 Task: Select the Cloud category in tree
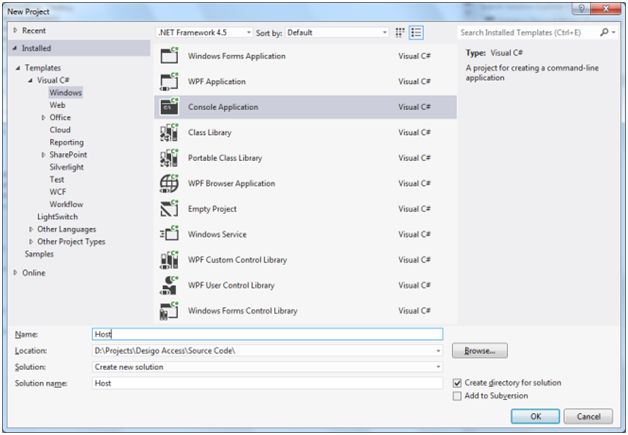(60, 130)
